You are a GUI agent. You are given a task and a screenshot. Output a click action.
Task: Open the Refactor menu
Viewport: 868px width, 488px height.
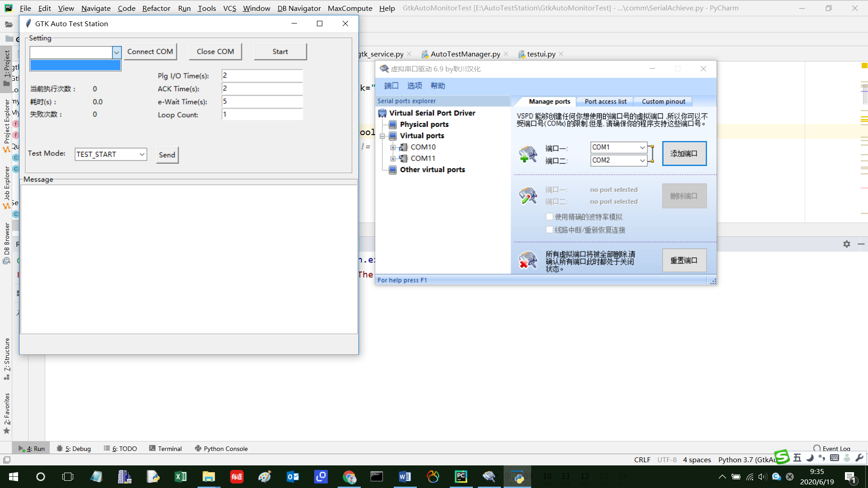[156, 8]
